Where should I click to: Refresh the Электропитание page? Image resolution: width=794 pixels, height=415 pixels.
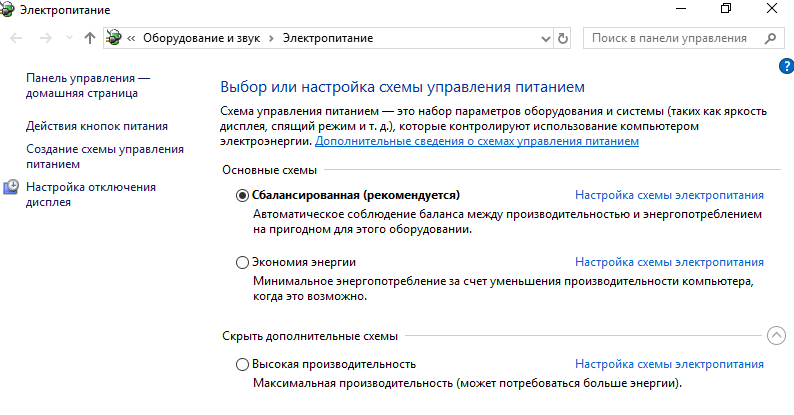563,38
